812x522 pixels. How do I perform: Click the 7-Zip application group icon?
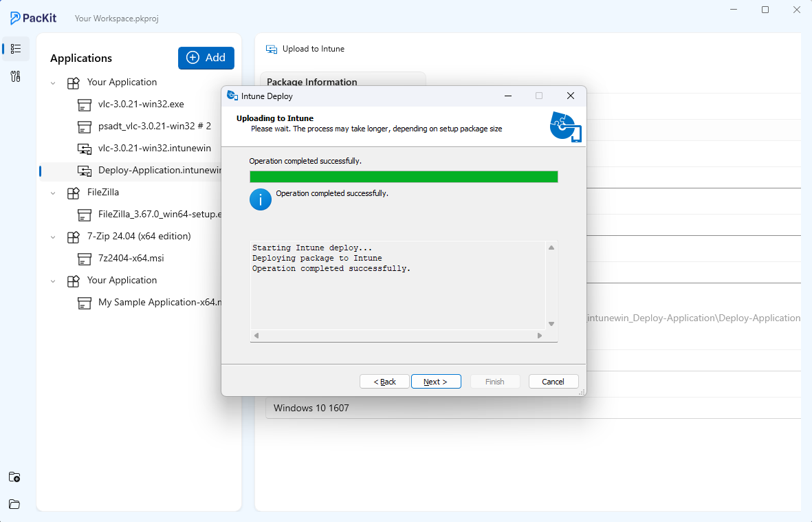(x=74, y=237)
